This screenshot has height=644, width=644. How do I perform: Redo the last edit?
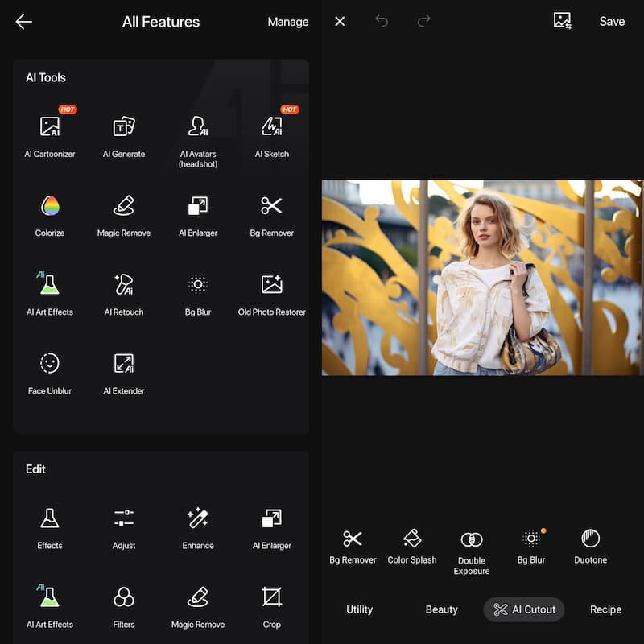424,21
